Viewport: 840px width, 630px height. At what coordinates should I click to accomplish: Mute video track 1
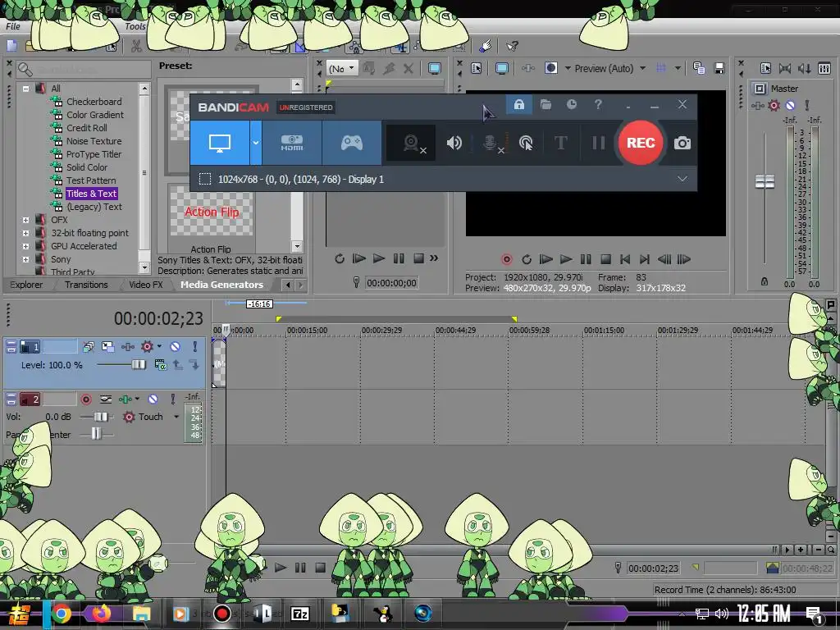coord(176,347)
